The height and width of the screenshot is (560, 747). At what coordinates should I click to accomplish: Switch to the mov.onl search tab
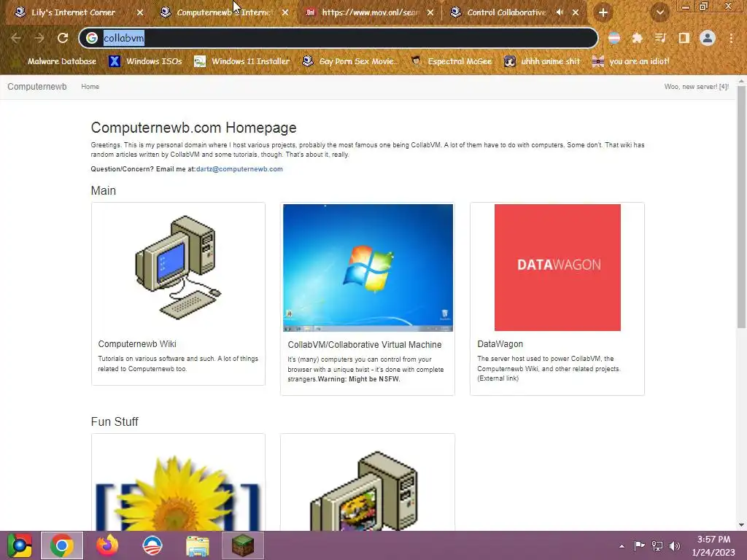pos(369,12)
